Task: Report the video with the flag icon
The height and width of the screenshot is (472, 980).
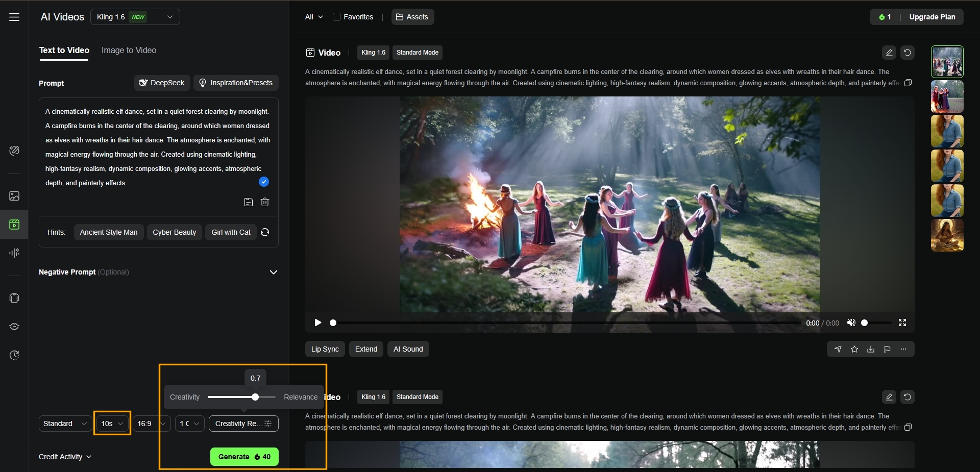Action: click(887, 349)
